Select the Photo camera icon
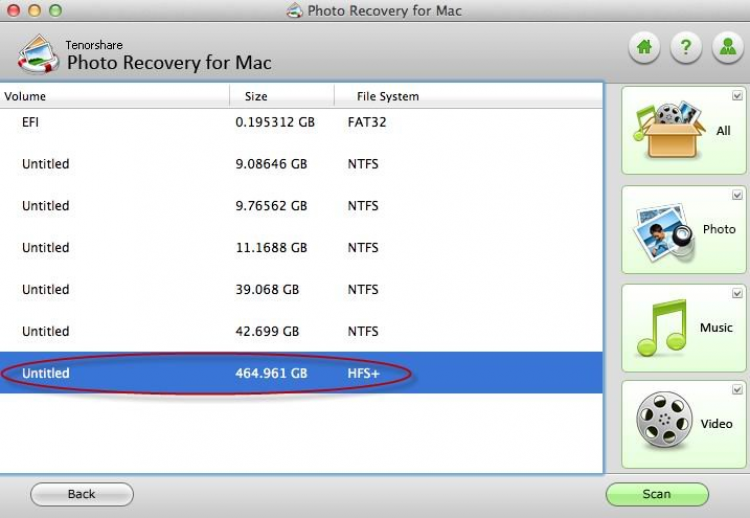The image size is (750, 518). (664, 231)
